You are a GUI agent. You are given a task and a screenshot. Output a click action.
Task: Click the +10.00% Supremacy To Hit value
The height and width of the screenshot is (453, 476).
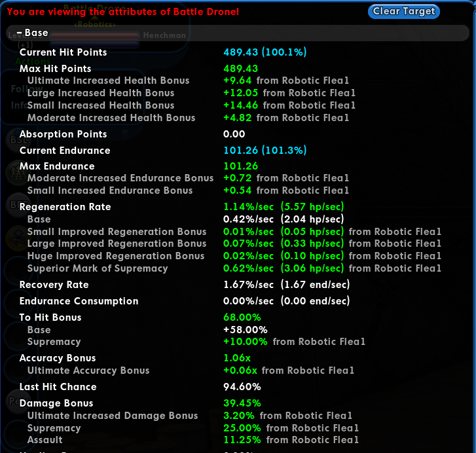246,342
